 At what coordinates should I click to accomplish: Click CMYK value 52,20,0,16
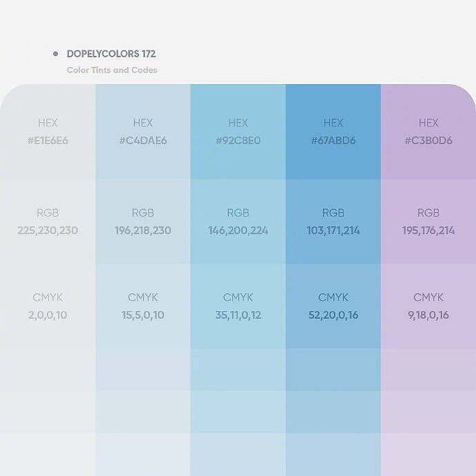click(333, 315)
